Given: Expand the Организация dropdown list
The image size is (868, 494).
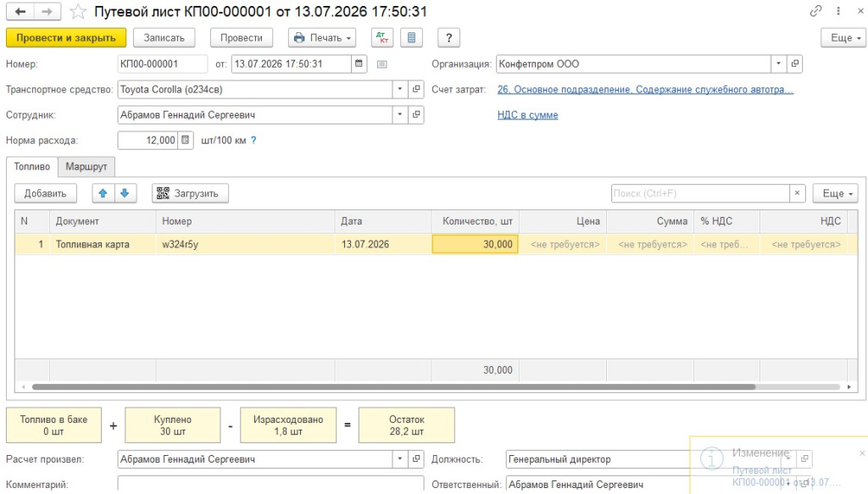Looking at the screenshot, I should coord(778,64).
